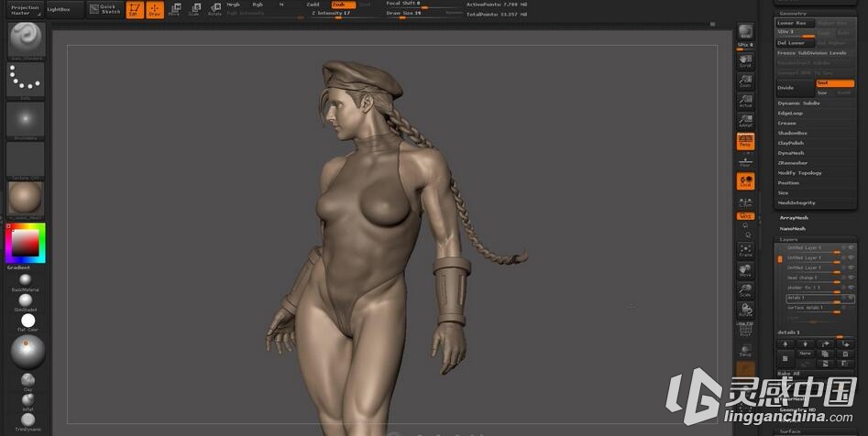Toggle the Local symmetry button

coord(746,181)
